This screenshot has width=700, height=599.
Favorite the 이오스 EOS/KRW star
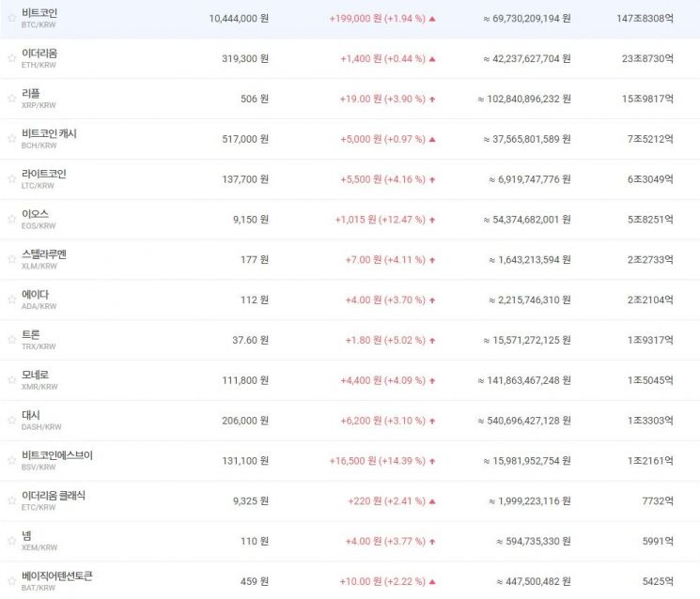12,219
